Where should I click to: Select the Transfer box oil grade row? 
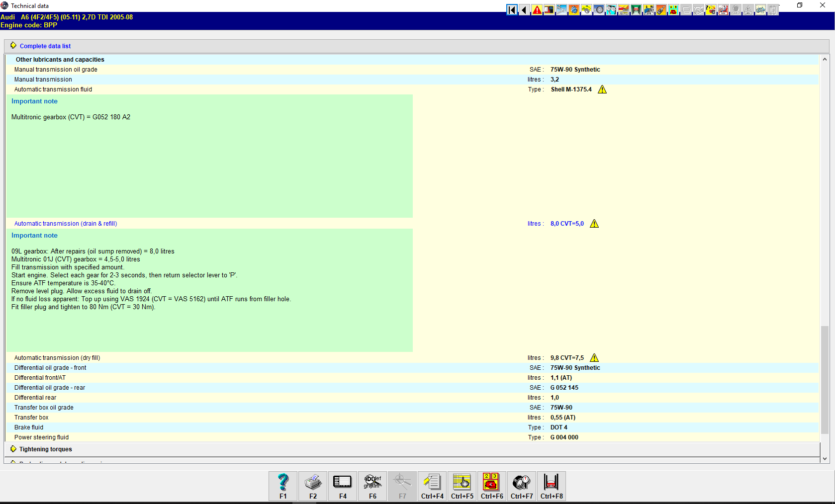pyautogui.click(x=412, y=408)
